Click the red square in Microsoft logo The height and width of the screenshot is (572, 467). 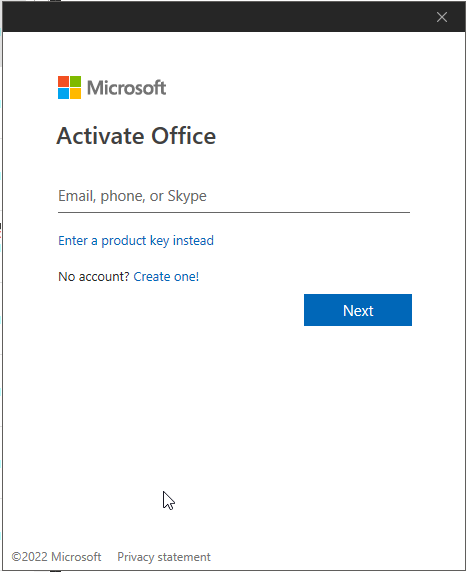tap(63, 81)
